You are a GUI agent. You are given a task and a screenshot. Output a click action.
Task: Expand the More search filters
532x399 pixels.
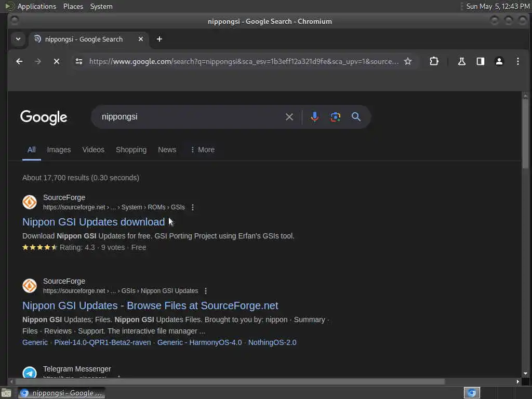coord(203,150)
